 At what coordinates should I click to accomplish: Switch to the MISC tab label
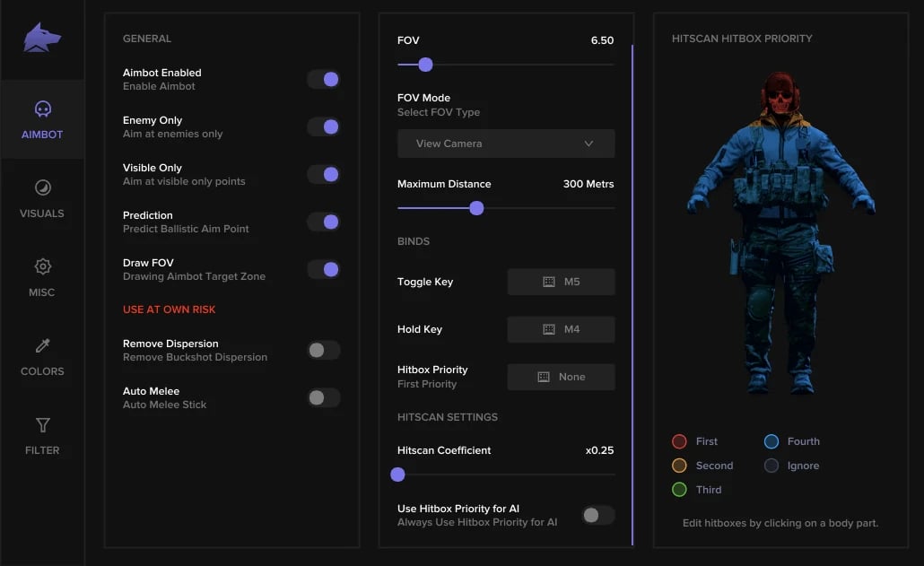pyautogui.click(x=42, y=292)
